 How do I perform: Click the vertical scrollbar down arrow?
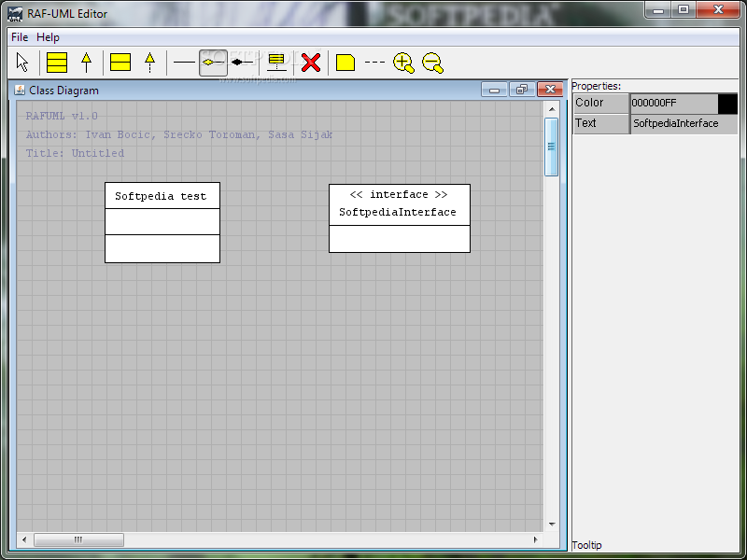tap(552, 525)
